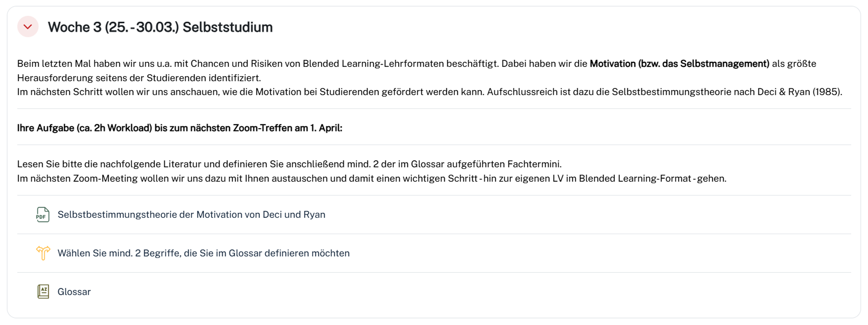This screenshot has width=868, height=325.
Task: Click the yellow branching choice activity icon
Action: point(43,253)
